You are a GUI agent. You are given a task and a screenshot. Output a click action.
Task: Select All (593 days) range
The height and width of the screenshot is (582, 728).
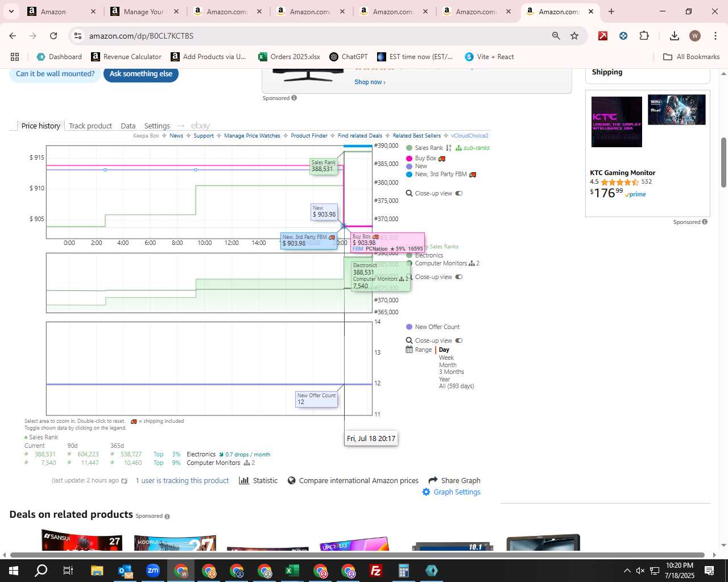click(x=457, y=386)
